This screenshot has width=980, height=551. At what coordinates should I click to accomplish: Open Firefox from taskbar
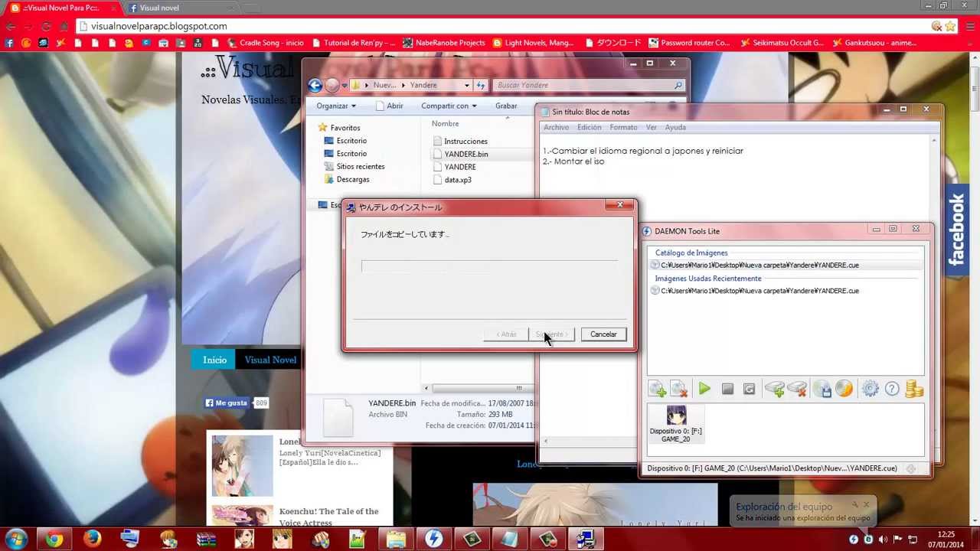click(92, 540)
